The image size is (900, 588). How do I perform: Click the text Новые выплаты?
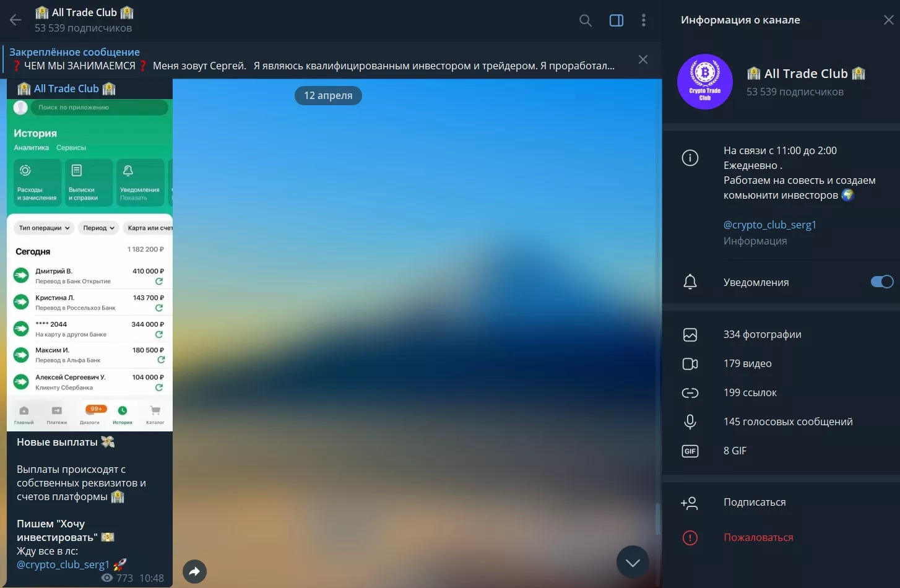point(57,442)
